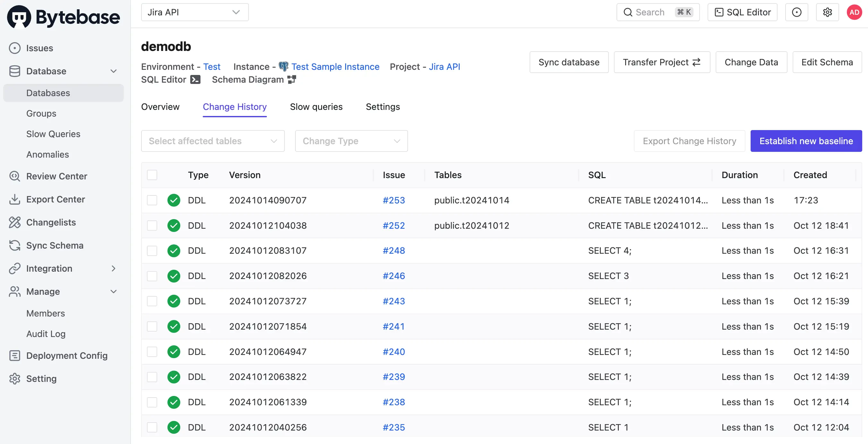
Task: Switch to the Overview tab
Action: tap(160, 107)
